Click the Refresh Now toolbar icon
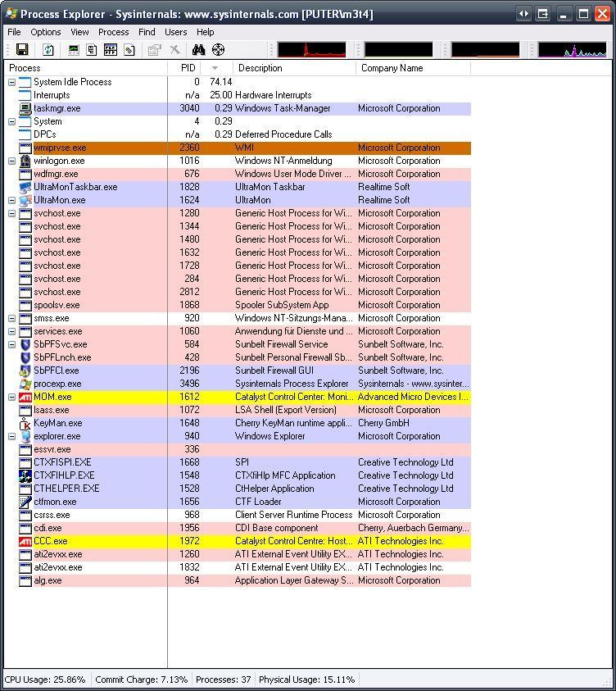Viewport: 616px width, 691px height. click(48, 50)
